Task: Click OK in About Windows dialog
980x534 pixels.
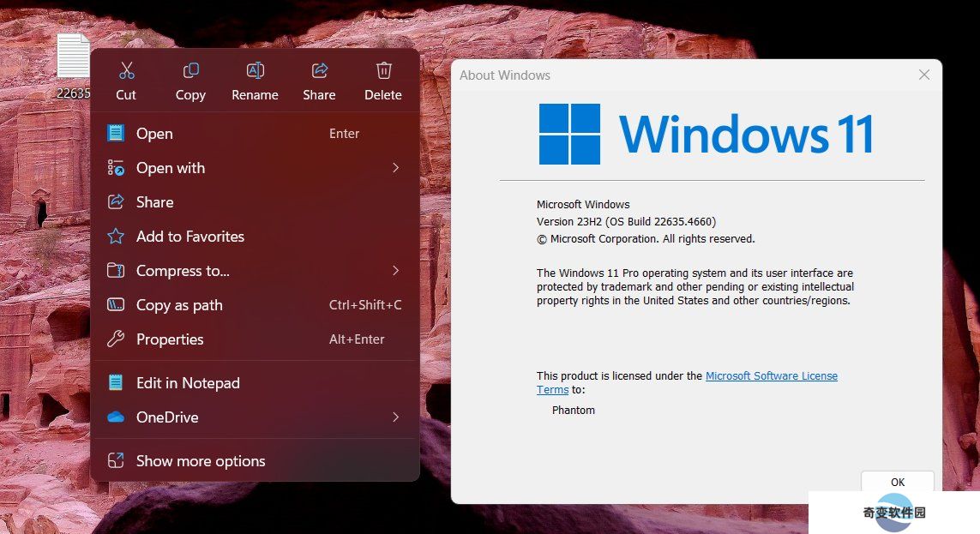Action: coord(898,482)
